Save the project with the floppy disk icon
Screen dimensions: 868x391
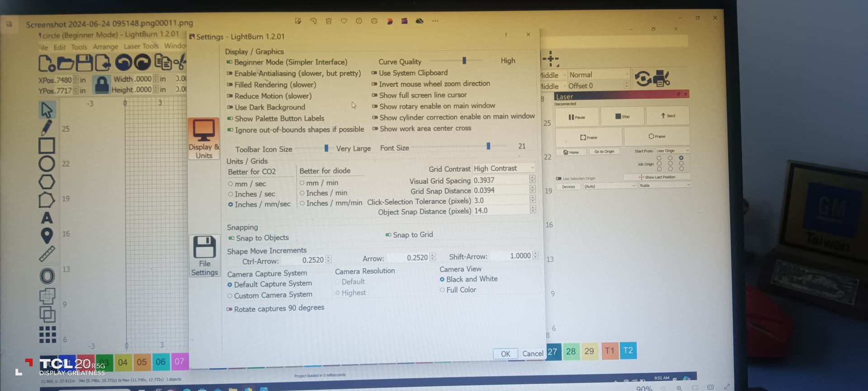[x=84, y=63]
